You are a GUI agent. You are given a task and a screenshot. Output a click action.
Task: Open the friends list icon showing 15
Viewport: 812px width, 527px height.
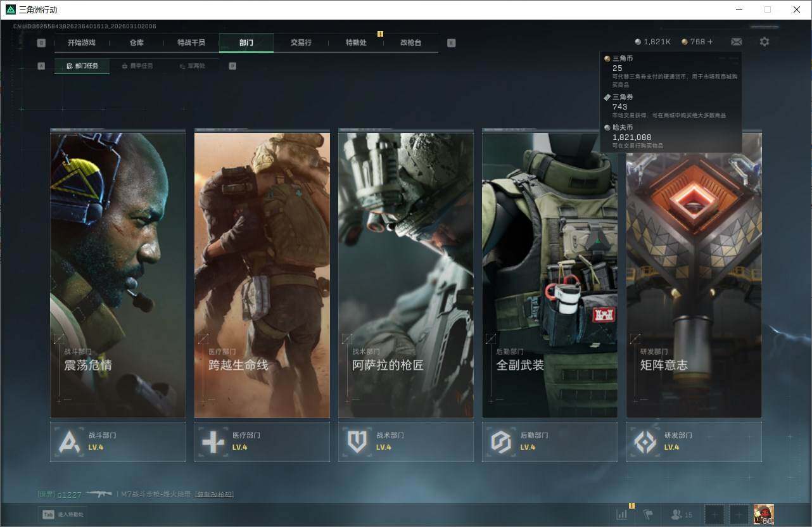click(x=682, y=515)
